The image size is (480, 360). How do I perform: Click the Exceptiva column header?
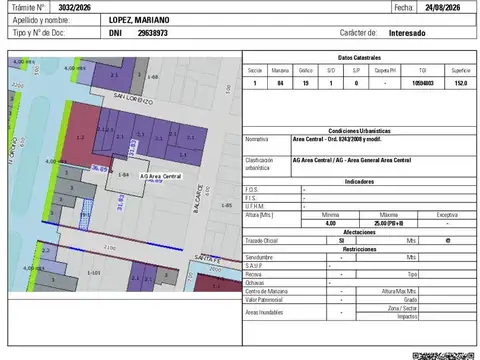[x=447, y=215]
